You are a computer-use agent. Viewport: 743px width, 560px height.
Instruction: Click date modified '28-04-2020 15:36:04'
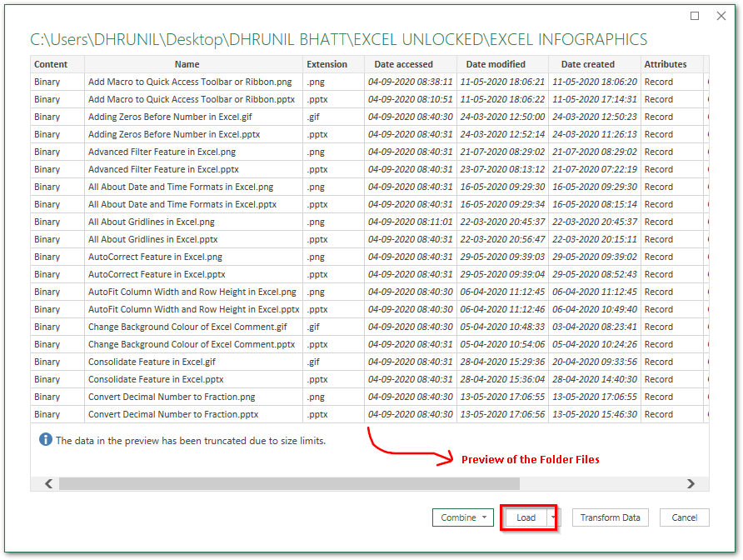[x=502, y=379]
